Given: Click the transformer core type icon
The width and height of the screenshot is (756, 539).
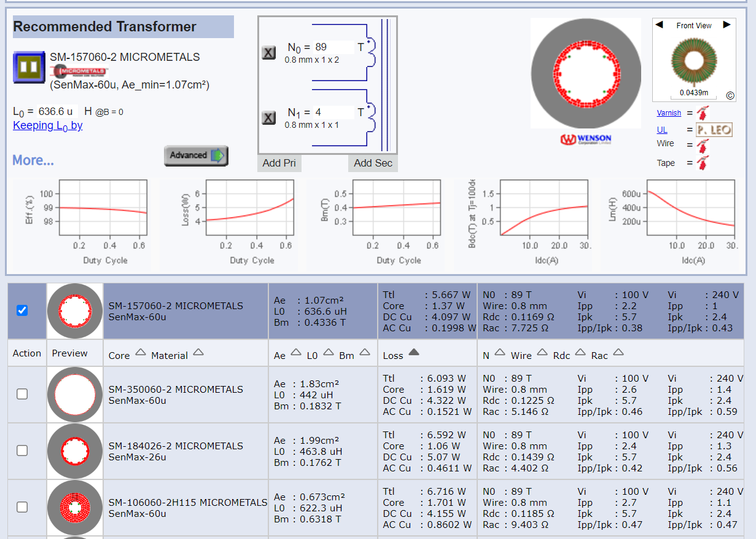Looking at the screenshot, I should click(x=29, y=67).
